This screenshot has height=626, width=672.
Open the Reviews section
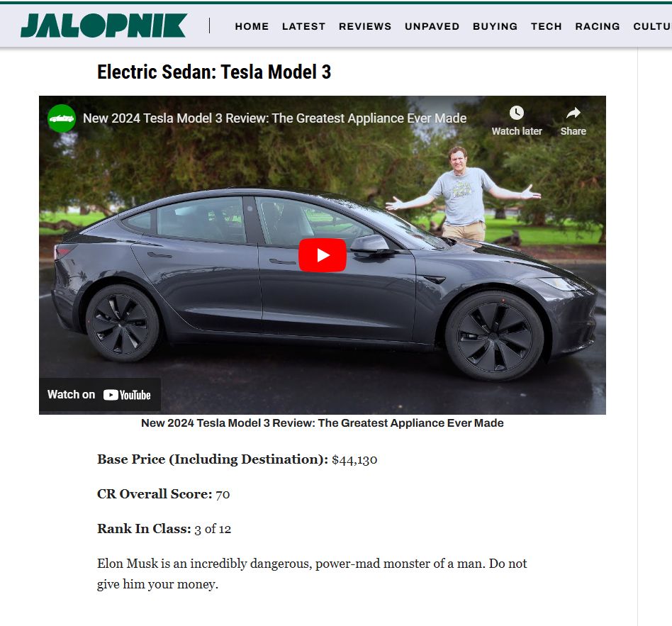click(x=365, y=26)
